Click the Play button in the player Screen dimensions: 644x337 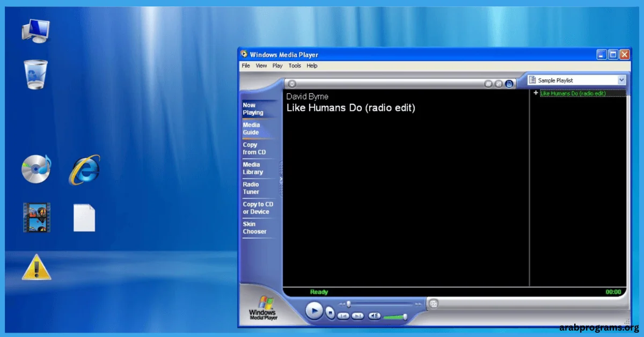coord(314,311)
